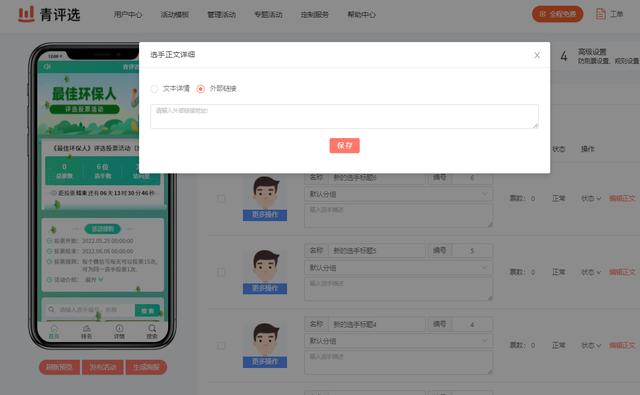Tick the checkbox for contestant number 4
640x395 pixels.
(221, 346)
